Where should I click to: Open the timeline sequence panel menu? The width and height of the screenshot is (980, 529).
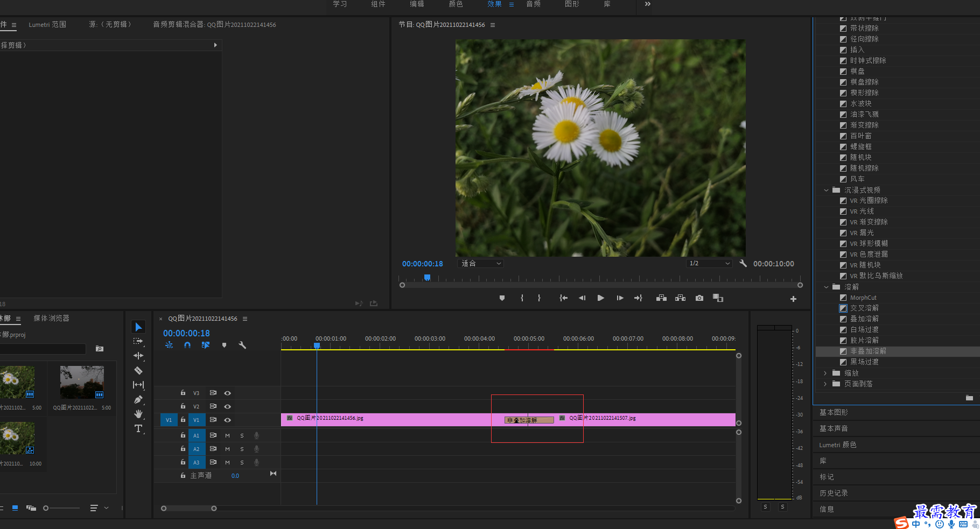tap(245, 319)
